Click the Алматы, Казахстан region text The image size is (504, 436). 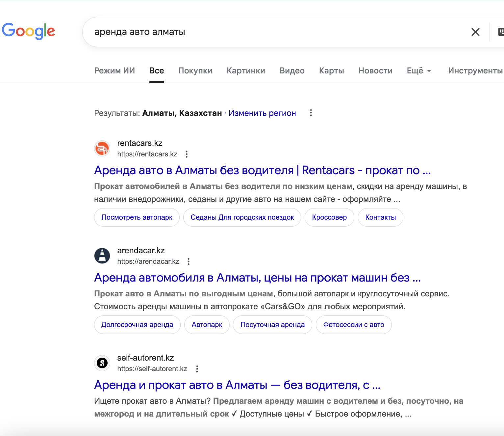click(x=182, y=113)
